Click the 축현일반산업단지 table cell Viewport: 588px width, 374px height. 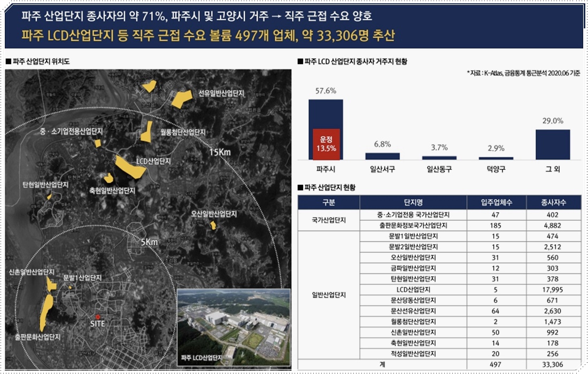tap(413, 343)
